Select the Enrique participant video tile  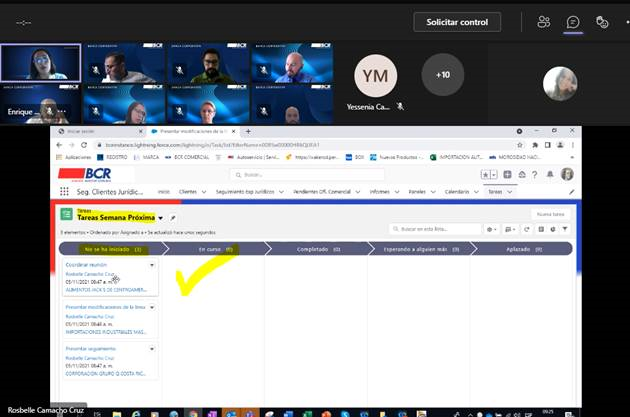[x=41, y=104]
